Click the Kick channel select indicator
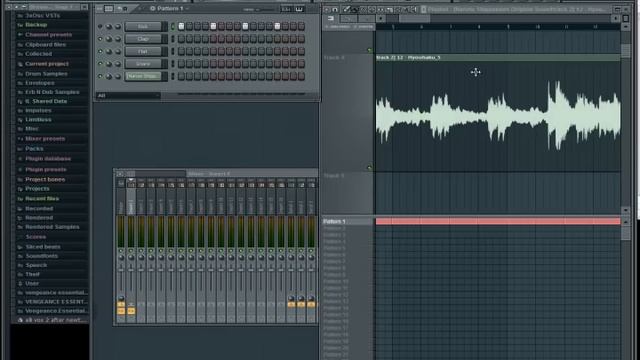Image resolution: width=640 pixels, height=360 pixels. (172, 27)
